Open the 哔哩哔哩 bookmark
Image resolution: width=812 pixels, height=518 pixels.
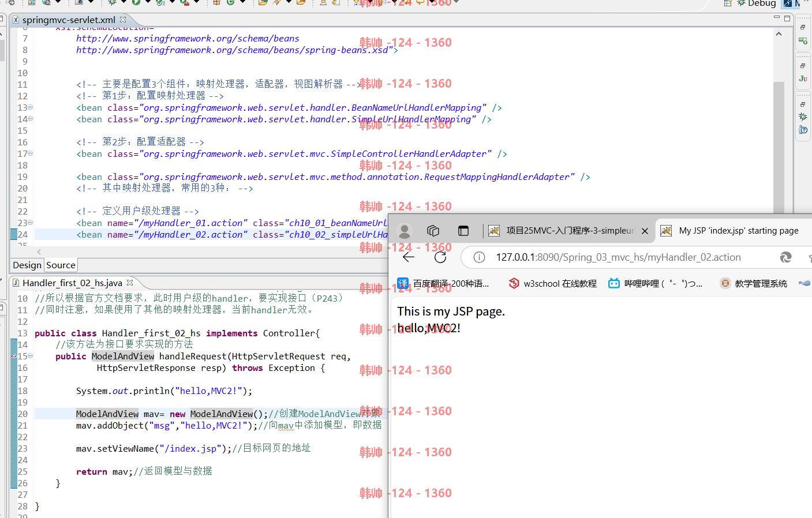[656, 283]
